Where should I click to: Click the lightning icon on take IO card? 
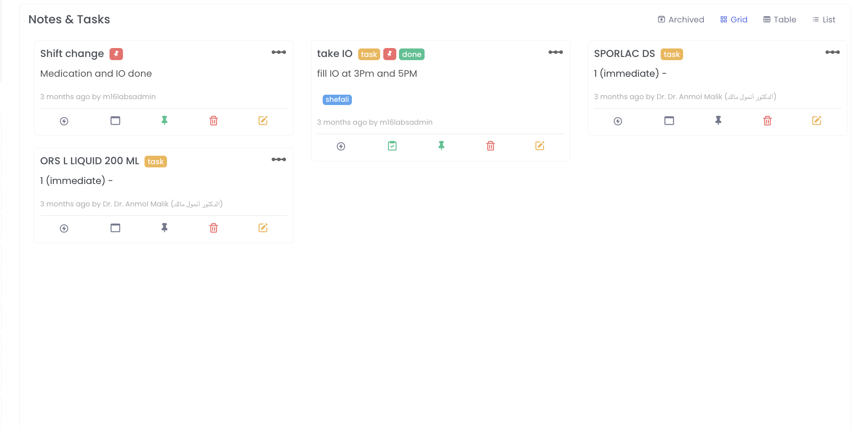pos(341,146)
